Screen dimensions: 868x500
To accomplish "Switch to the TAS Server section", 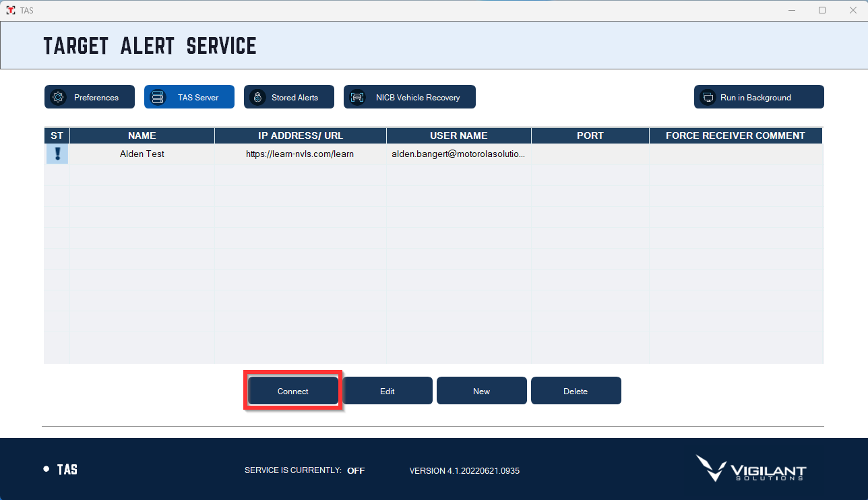I will [189, 96].
